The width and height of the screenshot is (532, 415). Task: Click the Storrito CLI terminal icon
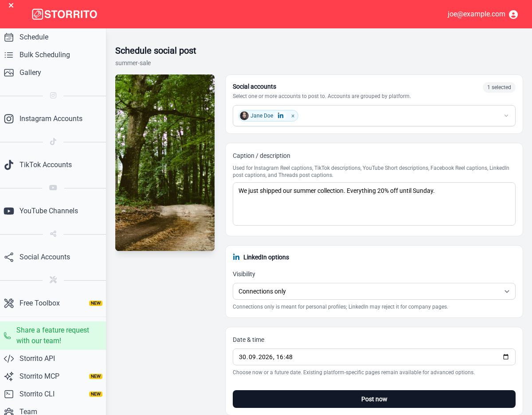(x=9, y=394)
